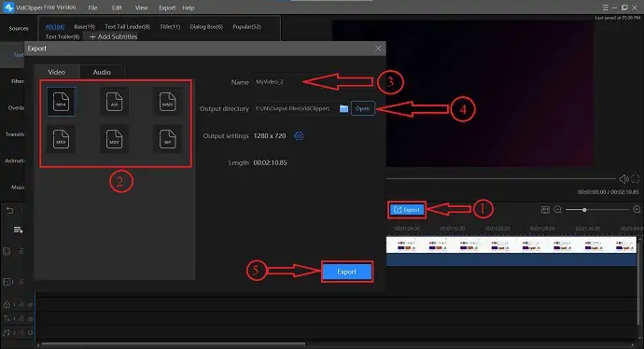Click the preview playback progress bar
Image resolution: width=644 pixels, height=349 pixels.
click(501, 178)
